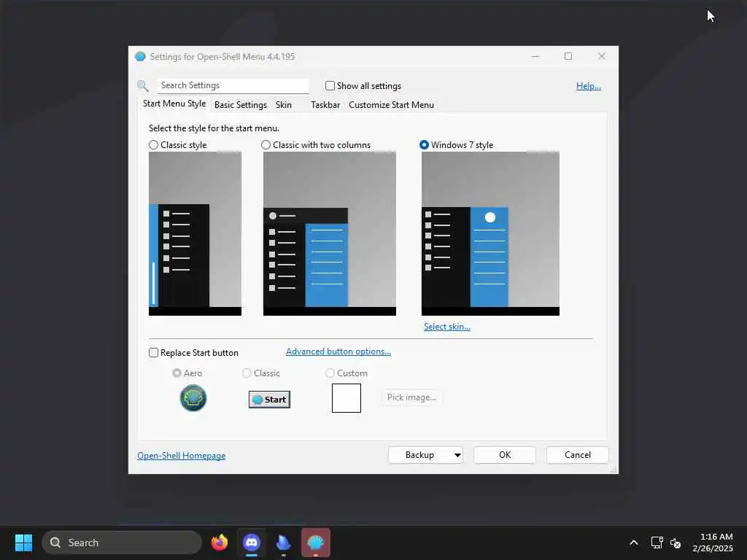This screenshot has height=560, width=747.
Task: Click the custom button image preview box
Action: [x=347, y=398]
